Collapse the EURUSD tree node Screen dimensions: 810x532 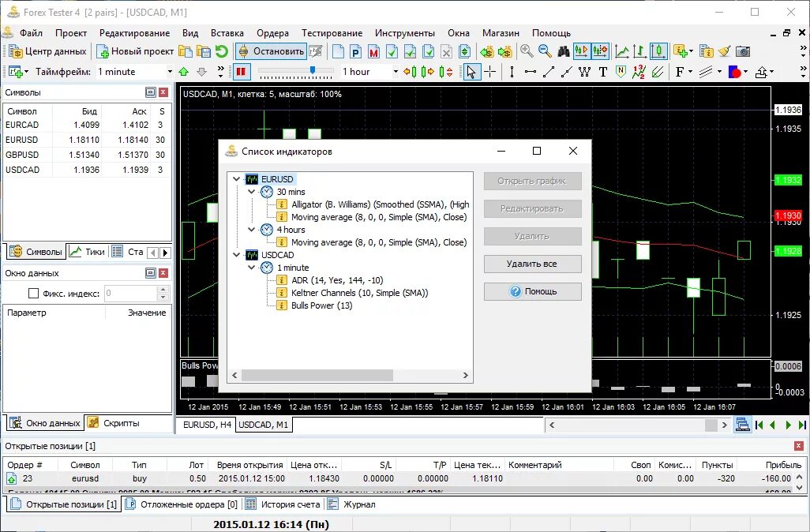click(x=237, y=179)
